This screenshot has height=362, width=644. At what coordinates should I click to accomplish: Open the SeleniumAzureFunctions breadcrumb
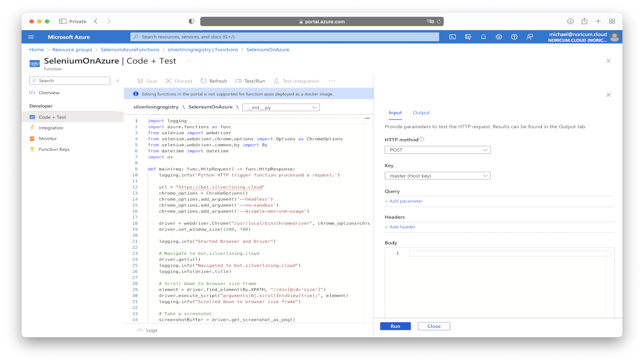pyautogui.click(x=130, y=50)
